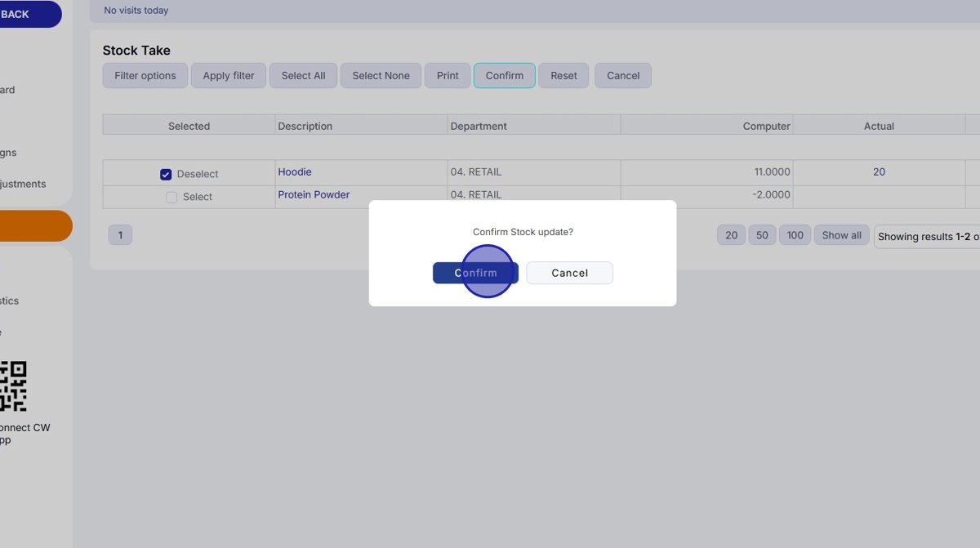This screenshot has height=548, width=980.
Task: Cancel the Confirm Stock update dialog
Action: pyautogui.click(x=569, y=273)
